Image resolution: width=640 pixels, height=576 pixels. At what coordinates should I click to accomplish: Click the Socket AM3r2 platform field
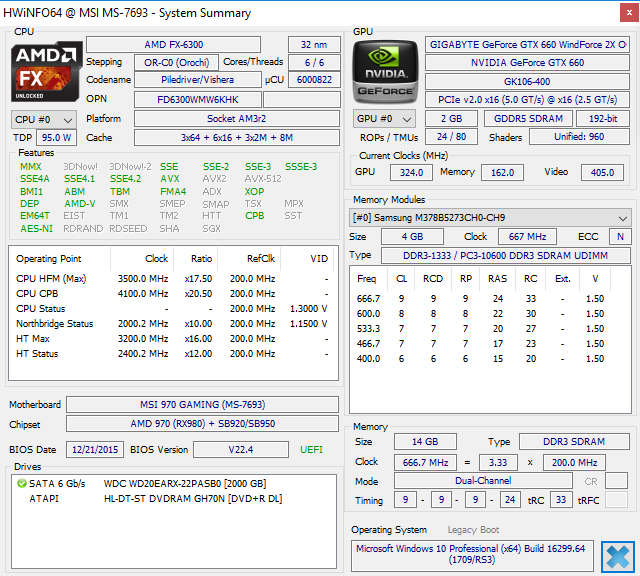tap(237, 119)
